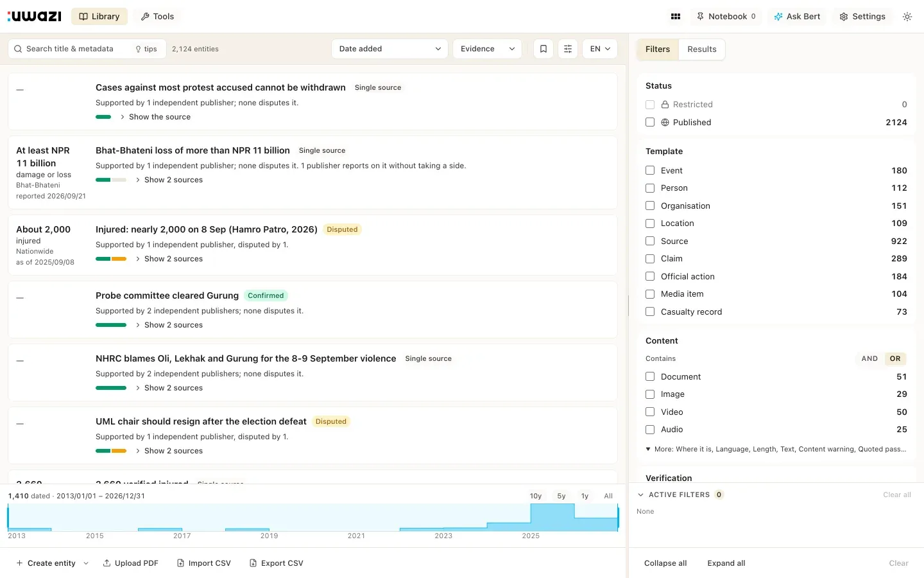Open the Evidence view dropdown
This screenshot has height=578, width=924.
click(x=487, y=49)
